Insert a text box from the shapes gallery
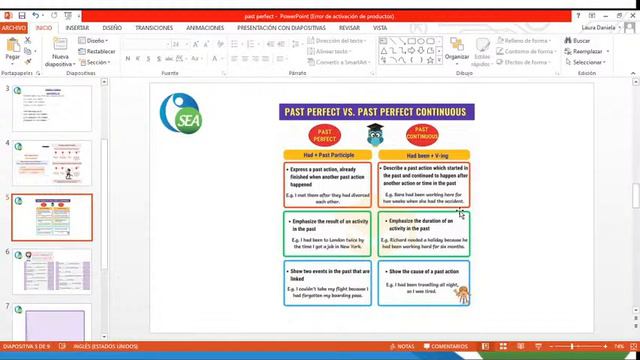The image size is (640, 360). pos(383,41)
